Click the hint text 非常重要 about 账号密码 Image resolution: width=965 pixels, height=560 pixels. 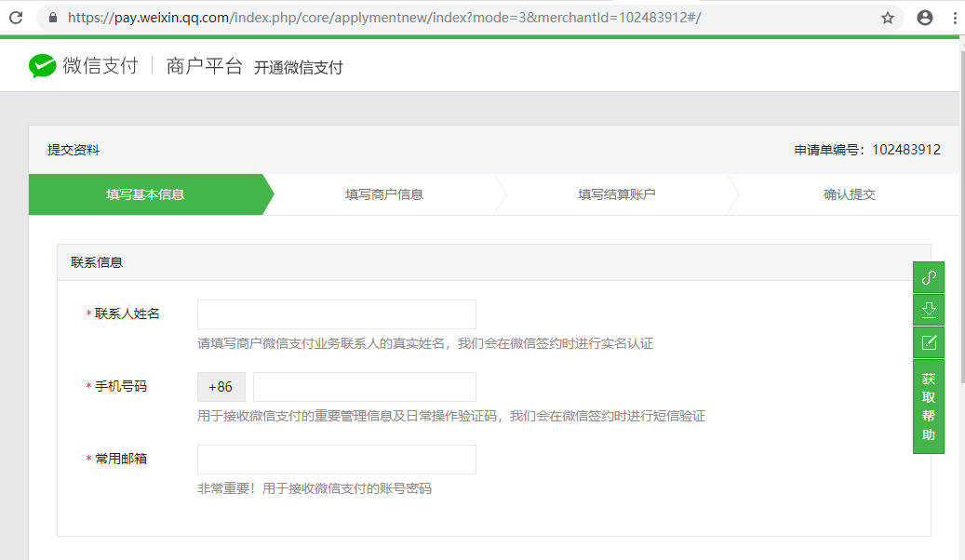pyautogui.click(x=315, y=488)
